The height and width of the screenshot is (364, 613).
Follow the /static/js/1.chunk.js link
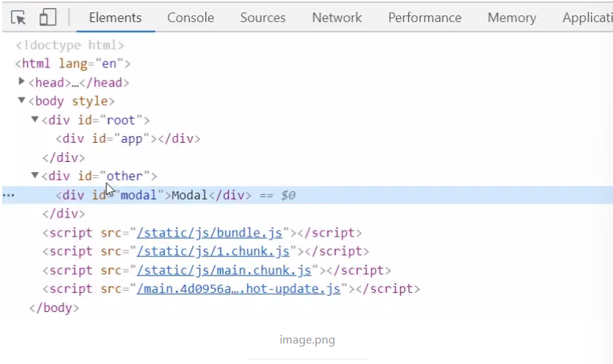tap(213, 251)
